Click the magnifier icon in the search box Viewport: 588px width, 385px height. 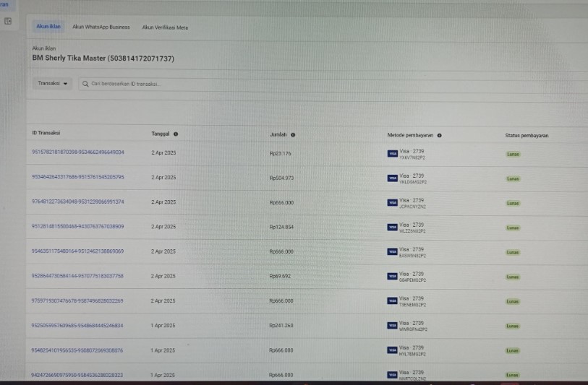click(85, 84)
